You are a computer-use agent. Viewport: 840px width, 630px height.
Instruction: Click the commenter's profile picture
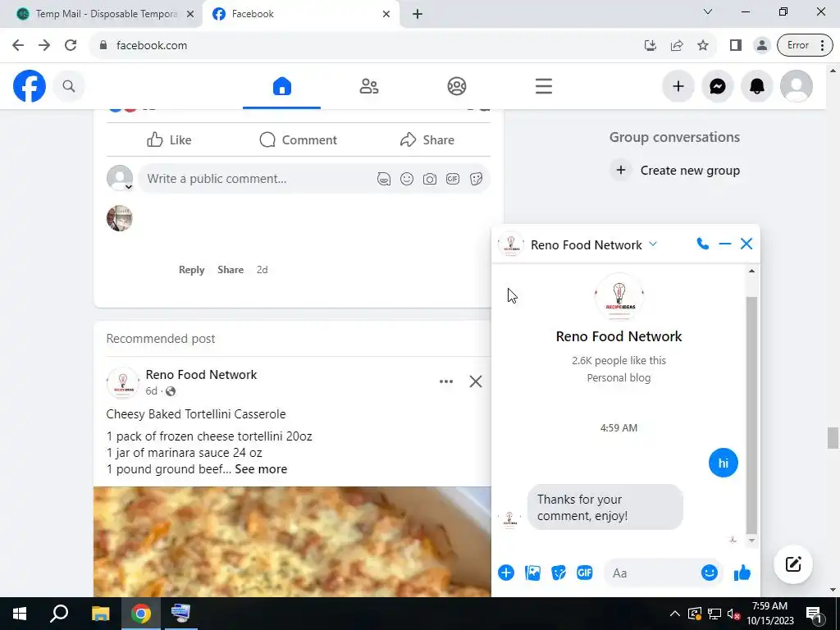pyautogui.click(x=120, y=218)
